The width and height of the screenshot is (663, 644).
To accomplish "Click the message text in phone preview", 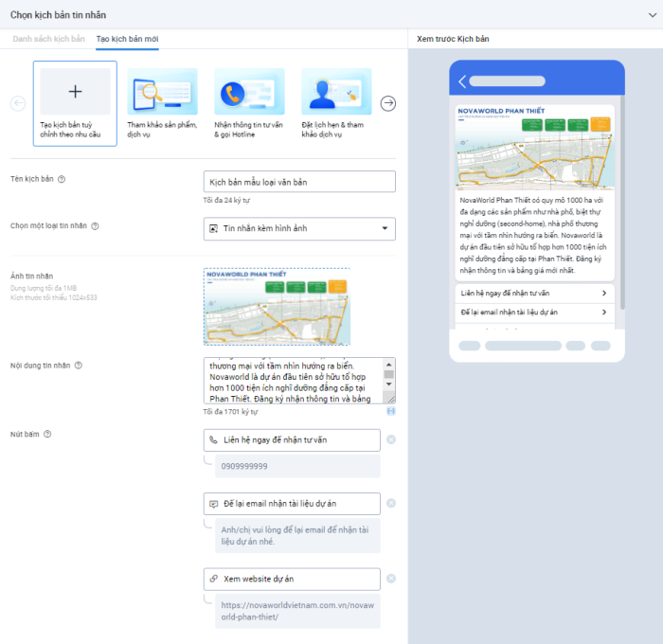I will pyautogui.click(x=533, y=235).
